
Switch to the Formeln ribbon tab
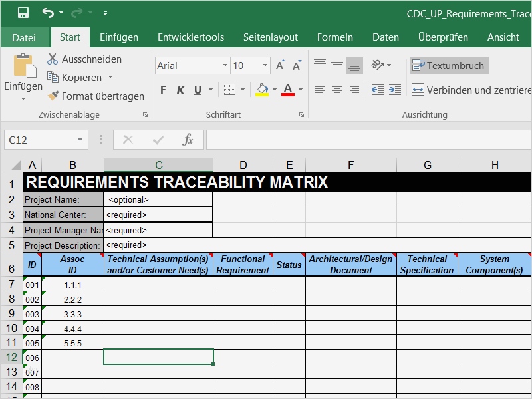[335, 37]
